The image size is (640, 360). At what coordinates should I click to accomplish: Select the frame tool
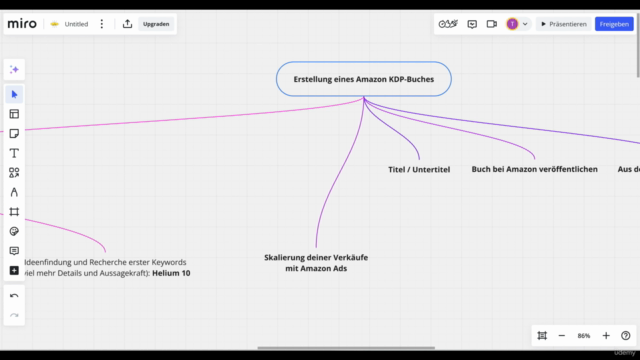pos(14,212)
